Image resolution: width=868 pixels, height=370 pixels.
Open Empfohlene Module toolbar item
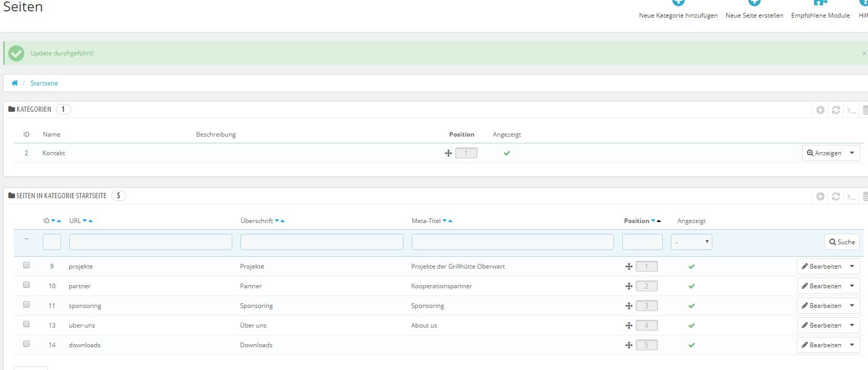pos(820,10)
